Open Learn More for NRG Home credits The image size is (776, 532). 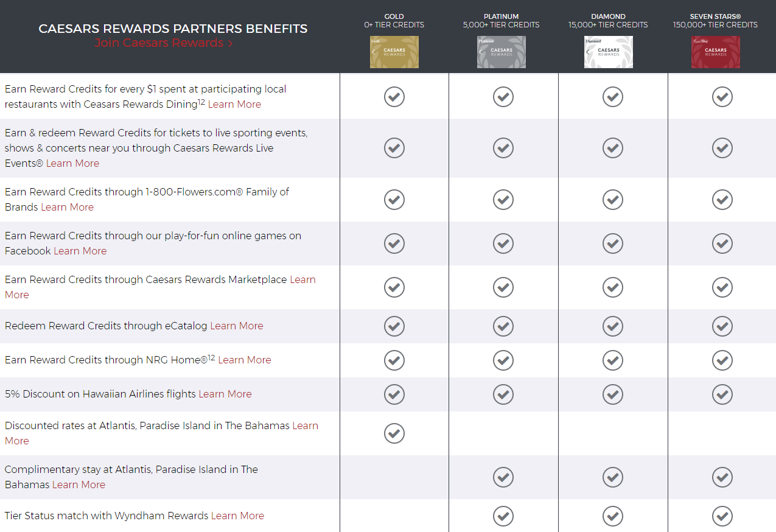245,360
